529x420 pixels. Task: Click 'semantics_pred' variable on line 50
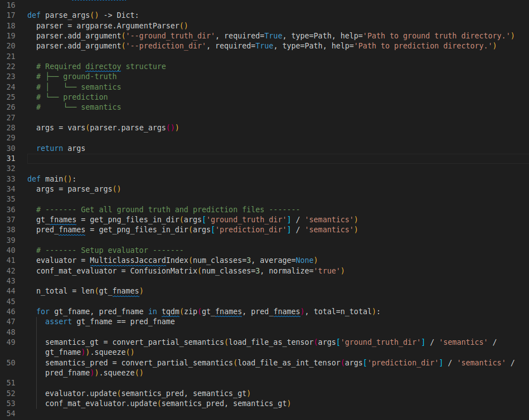point(76,363)
